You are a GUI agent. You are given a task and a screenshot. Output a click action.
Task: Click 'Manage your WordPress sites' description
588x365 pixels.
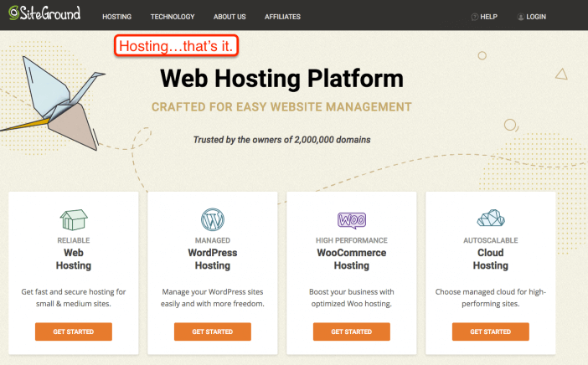click(x=213, y=297)
